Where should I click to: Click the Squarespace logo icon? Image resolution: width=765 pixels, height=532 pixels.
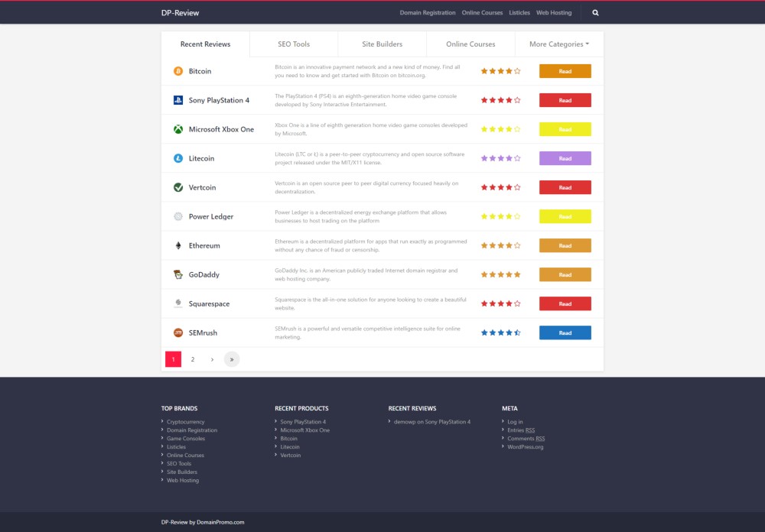[x=178, y=303]
